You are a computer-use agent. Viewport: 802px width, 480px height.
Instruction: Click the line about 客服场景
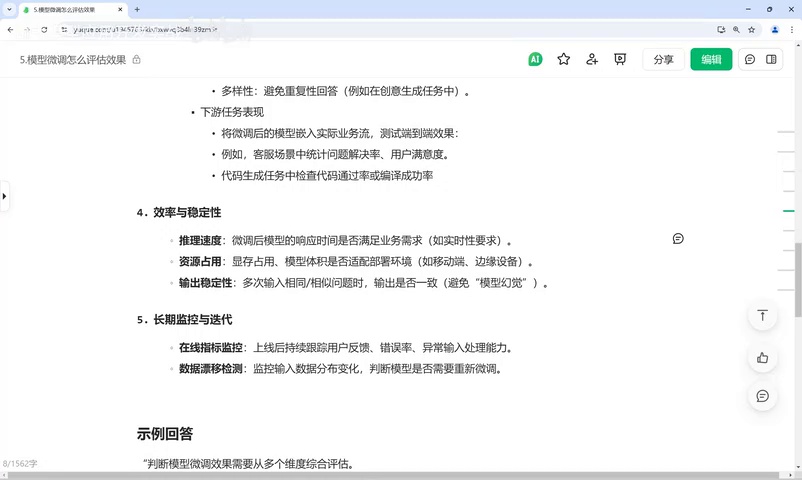(x=336, y=155)
